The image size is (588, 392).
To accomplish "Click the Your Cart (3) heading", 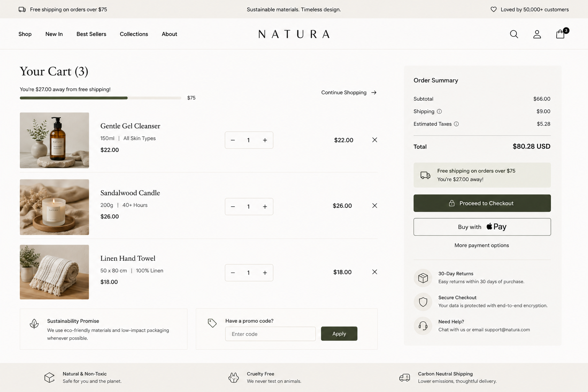I will coord(54,71).
